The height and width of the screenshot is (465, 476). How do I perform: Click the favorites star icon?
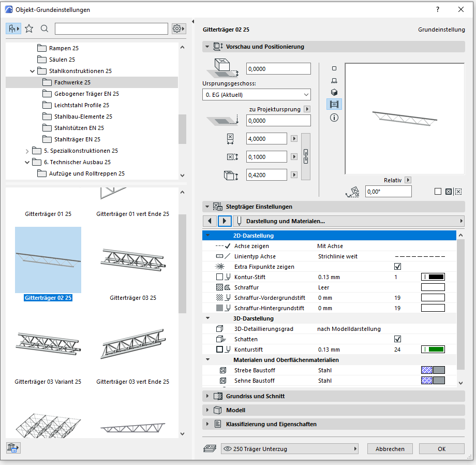point(29,28)
